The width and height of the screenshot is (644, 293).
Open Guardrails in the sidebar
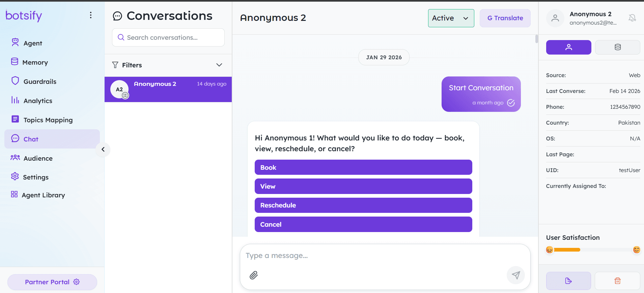point(40,82)
